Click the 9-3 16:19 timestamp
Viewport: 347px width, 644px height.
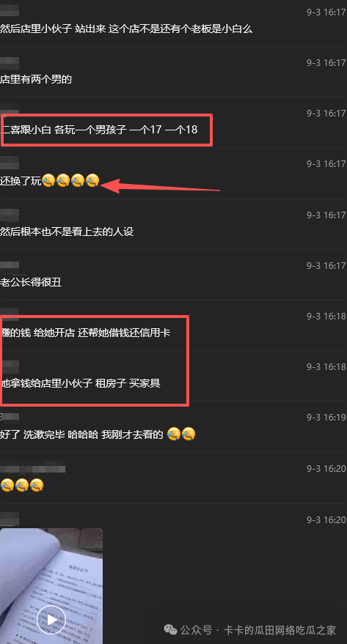(x=326, y=418)
